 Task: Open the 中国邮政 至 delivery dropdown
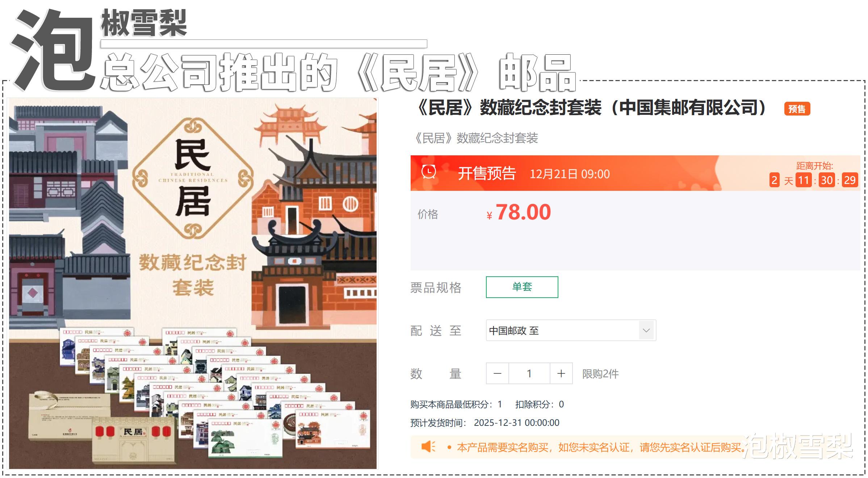(571, 330)
